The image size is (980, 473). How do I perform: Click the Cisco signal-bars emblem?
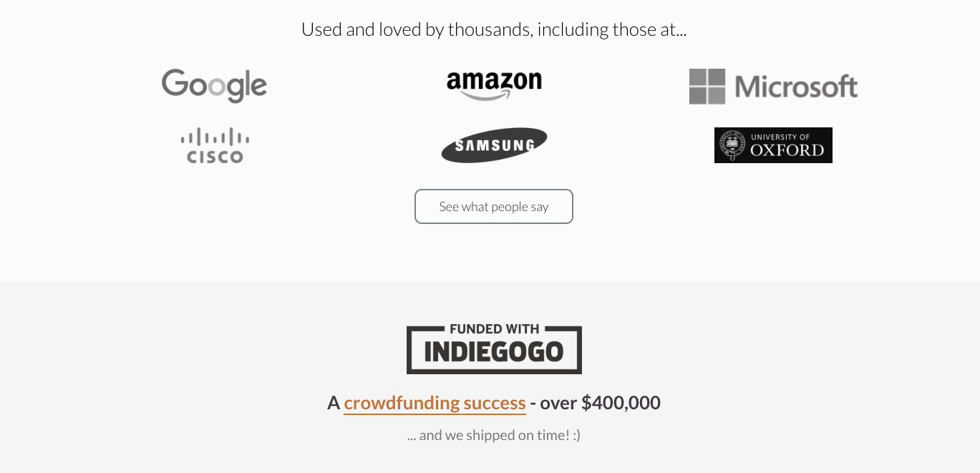[x=214, y=137]
